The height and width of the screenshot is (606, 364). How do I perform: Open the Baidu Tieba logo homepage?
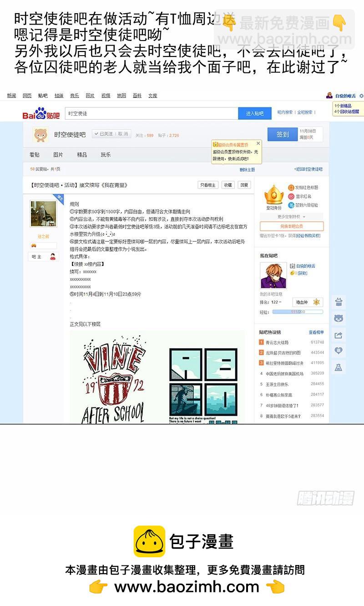click(x=41, y=113)
